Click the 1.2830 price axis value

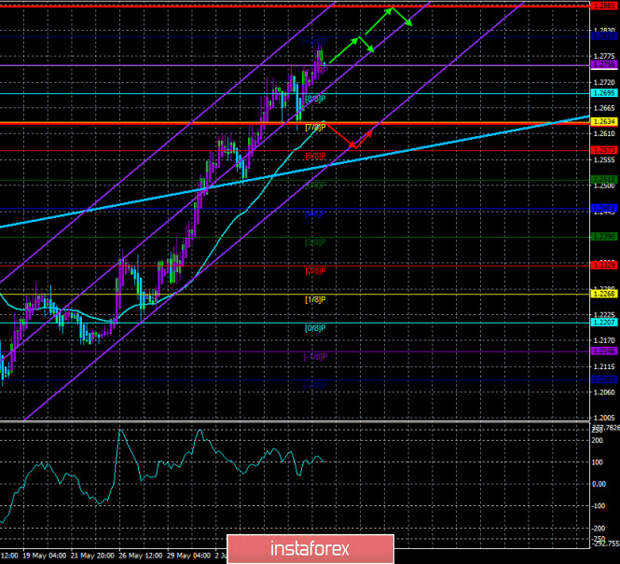602,31
